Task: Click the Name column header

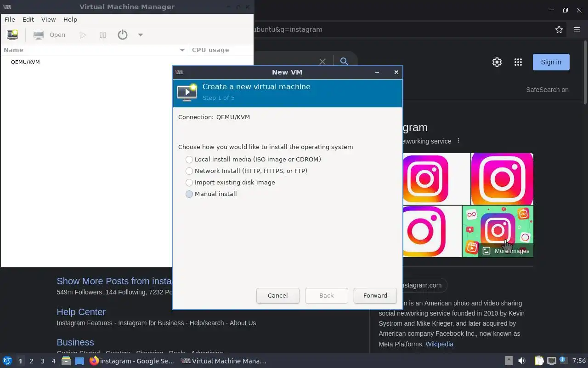Action: tap(94, 50)
